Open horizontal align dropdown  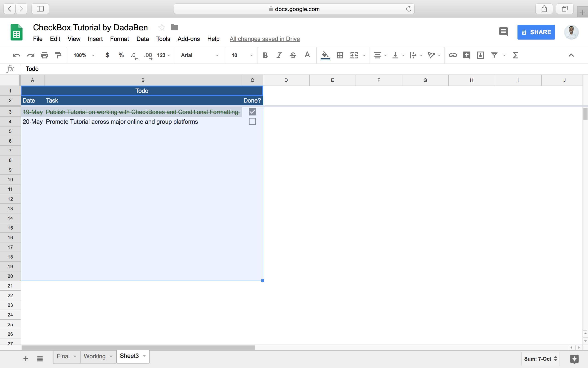point(380,55)
